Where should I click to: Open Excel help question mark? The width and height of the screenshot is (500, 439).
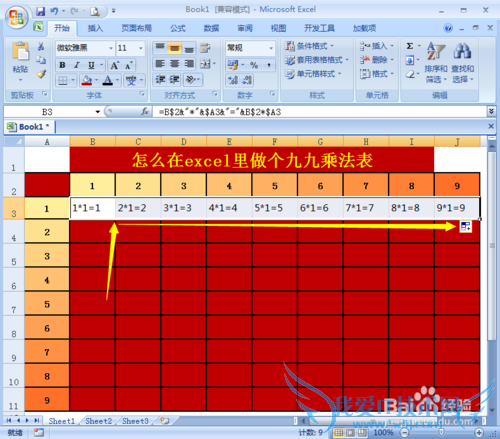tap(448, 28)
